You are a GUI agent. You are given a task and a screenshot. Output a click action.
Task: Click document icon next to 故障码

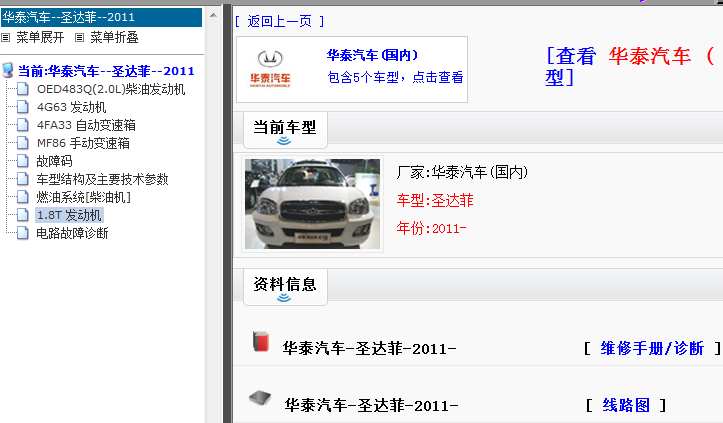(23, 161)
